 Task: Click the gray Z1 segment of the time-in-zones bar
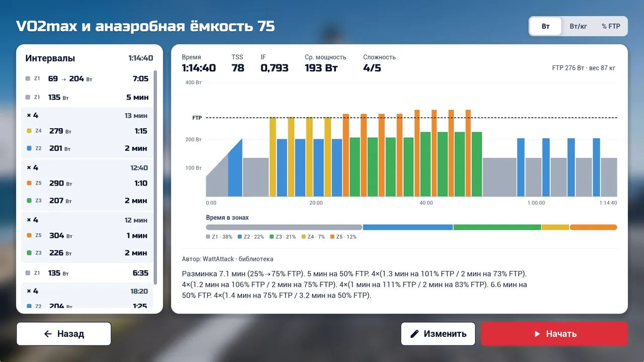click(284, 227)
